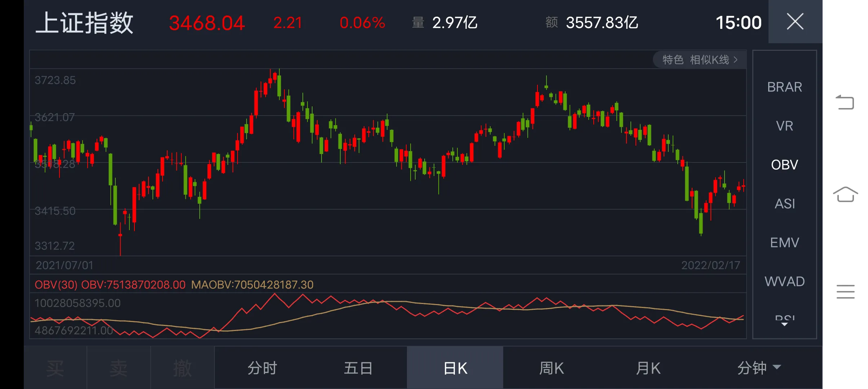Tap the 上证指数 index title
The width and height of the screenshot is (868, 389).
pyautogui.click(x=85, y=23)
